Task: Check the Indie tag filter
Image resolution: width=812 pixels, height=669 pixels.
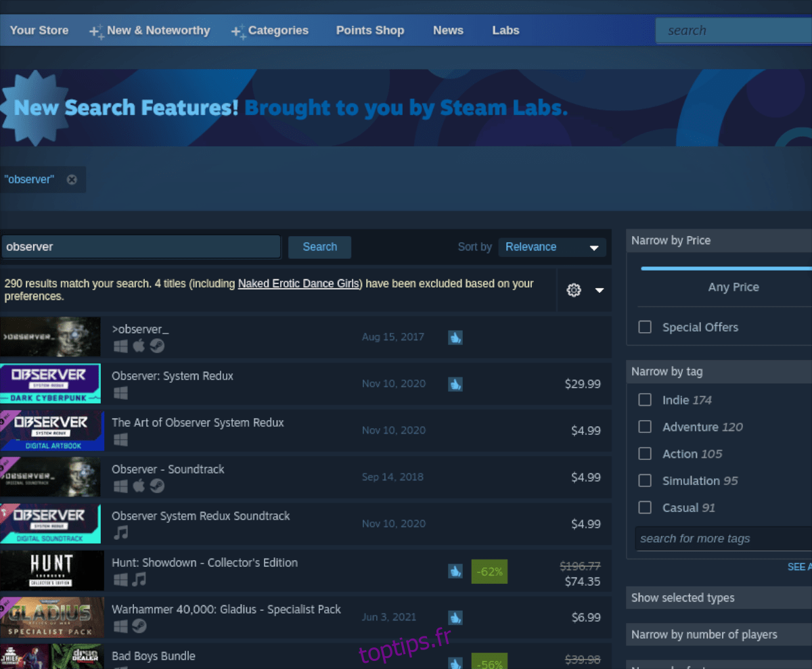Action: 645,400
